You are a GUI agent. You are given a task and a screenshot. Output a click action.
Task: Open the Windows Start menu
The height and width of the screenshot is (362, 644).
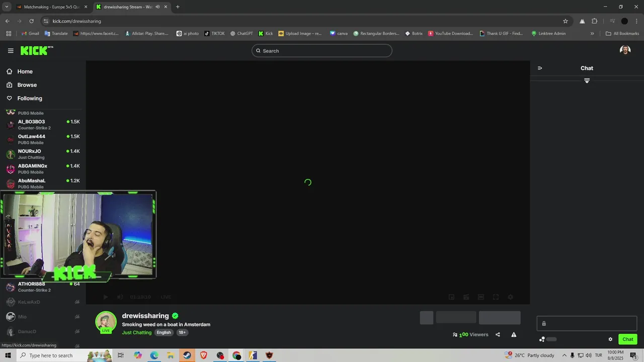click(8, 355)
